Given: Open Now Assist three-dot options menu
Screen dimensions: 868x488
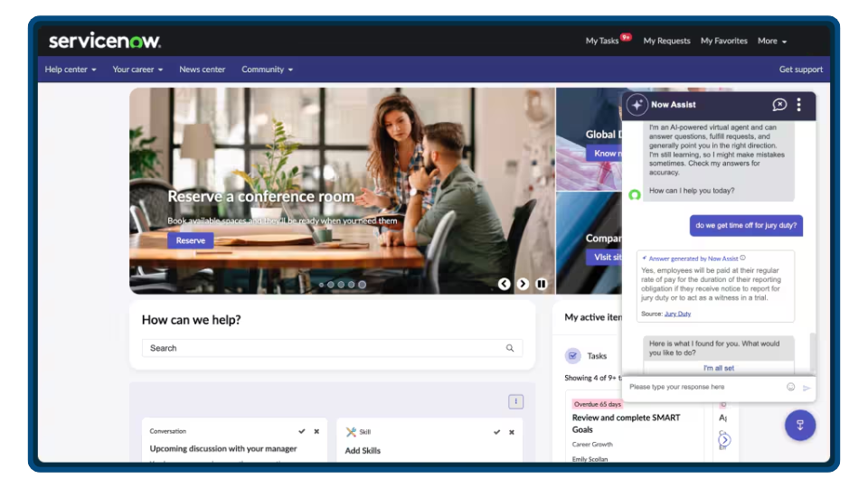Looking at the screenshot, I should pos(798,105).
